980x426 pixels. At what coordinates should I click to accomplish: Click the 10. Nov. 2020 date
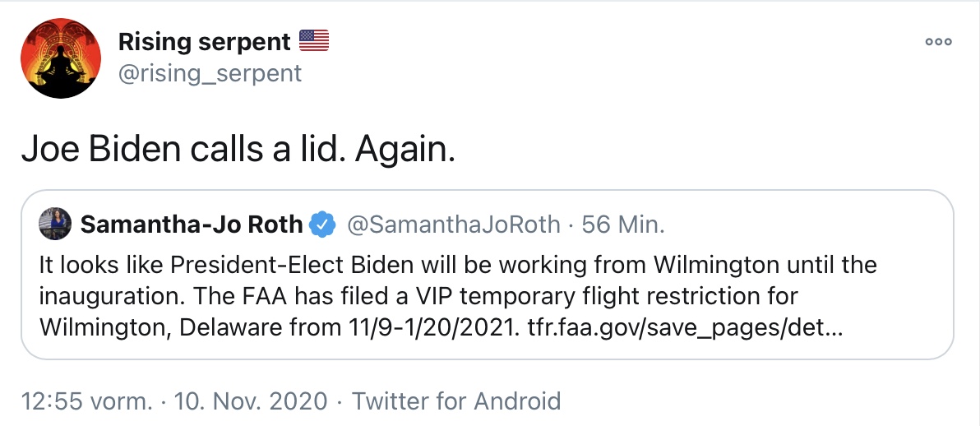pos(250,401)
